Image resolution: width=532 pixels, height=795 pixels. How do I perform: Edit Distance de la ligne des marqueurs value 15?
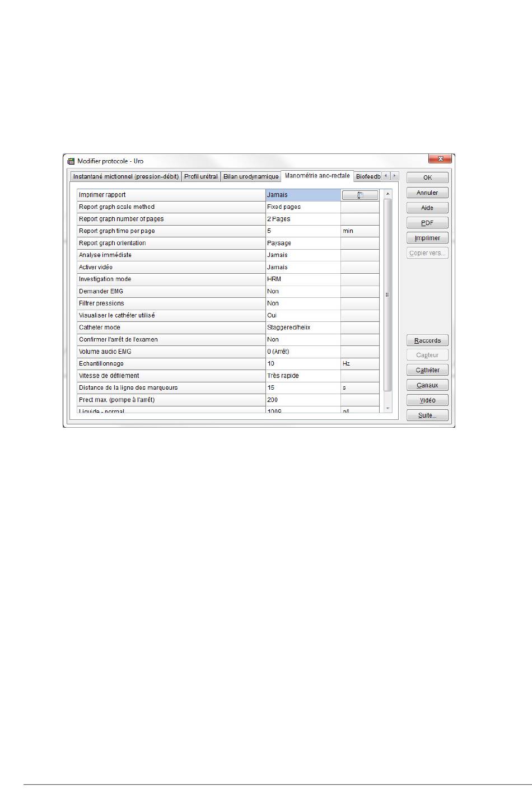pyautogui.click(x=303, y=387)
